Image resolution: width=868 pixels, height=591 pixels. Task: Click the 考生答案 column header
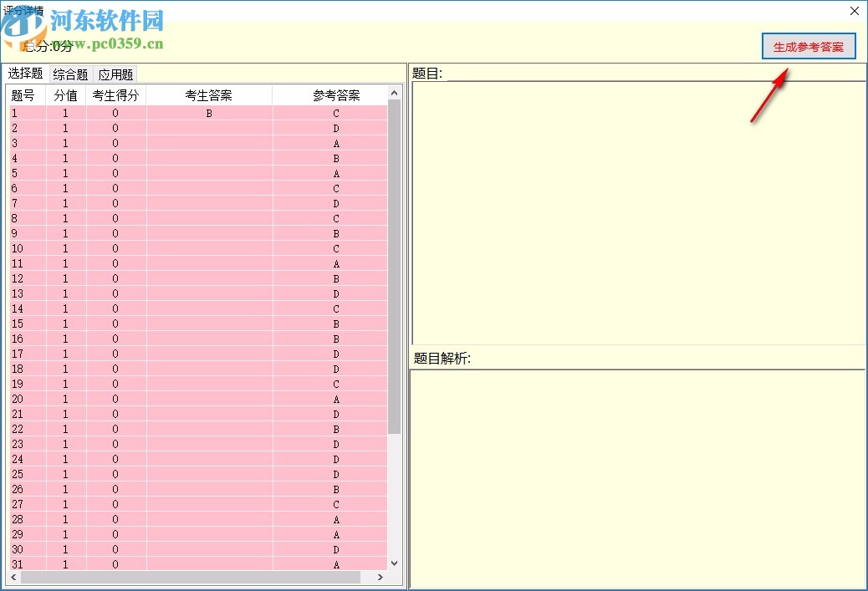click(x=209, y=95)
